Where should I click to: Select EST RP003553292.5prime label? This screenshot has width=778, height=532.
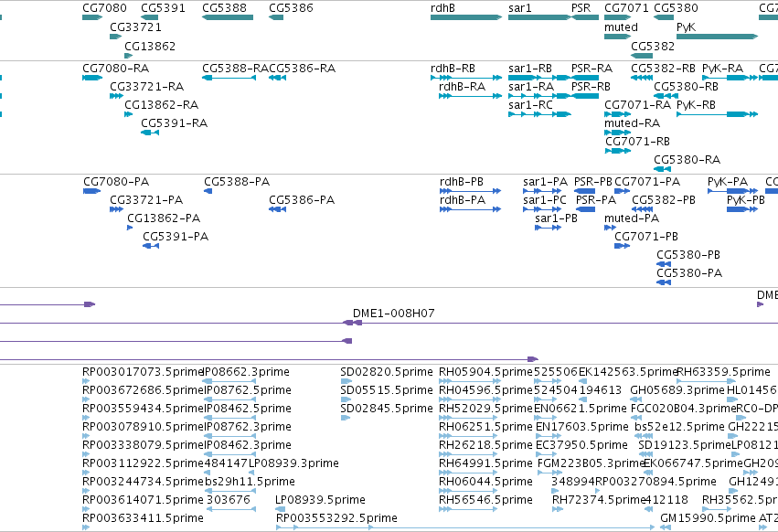(337, 518)
